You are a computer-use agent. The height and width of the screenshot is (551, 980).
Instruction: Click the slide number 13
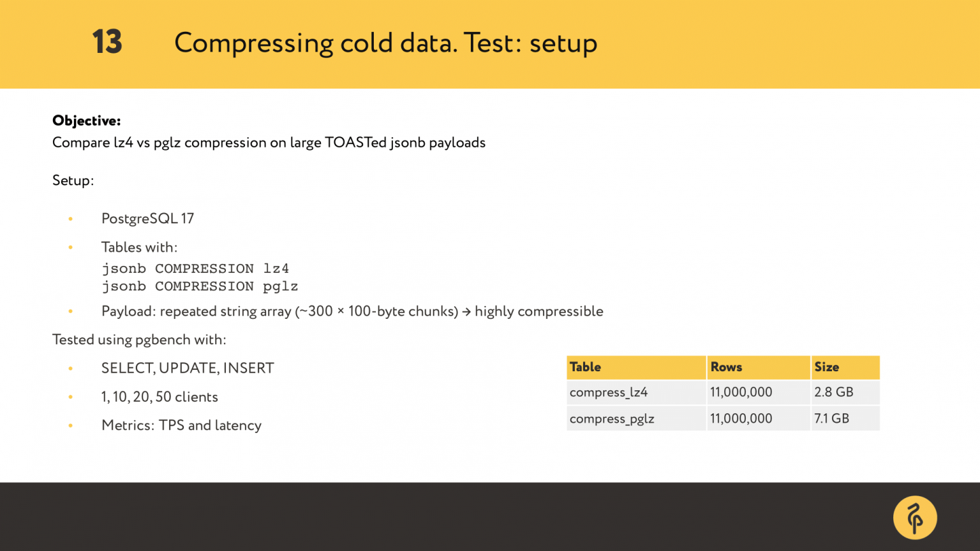coord(107,42)
